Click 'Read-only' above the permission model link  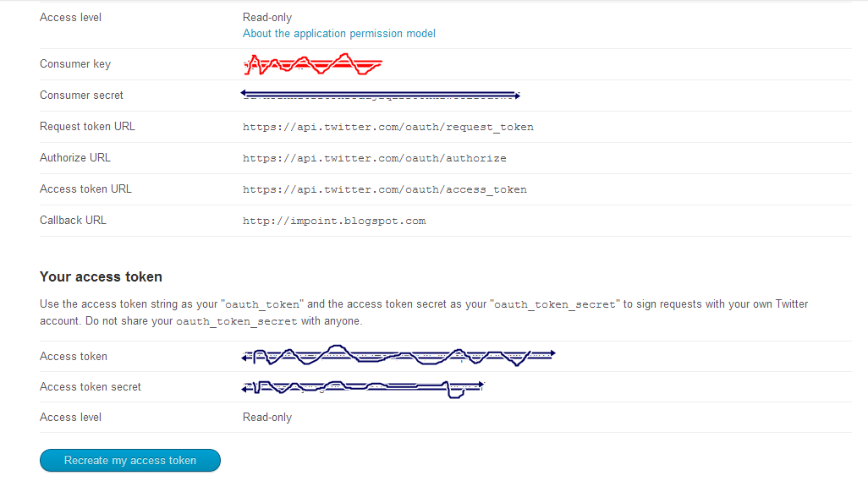click(x=267, y=17)
